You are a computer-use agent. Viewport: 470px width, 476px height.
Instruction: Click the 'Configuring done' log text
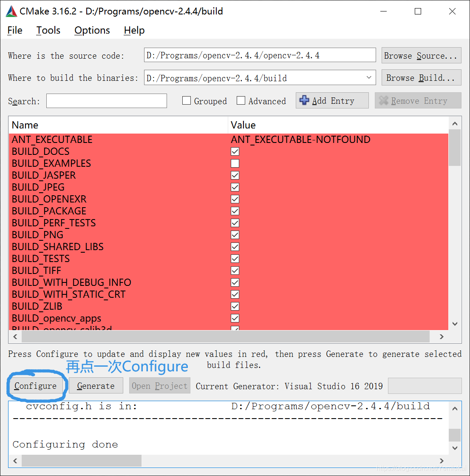coord(65,445)
